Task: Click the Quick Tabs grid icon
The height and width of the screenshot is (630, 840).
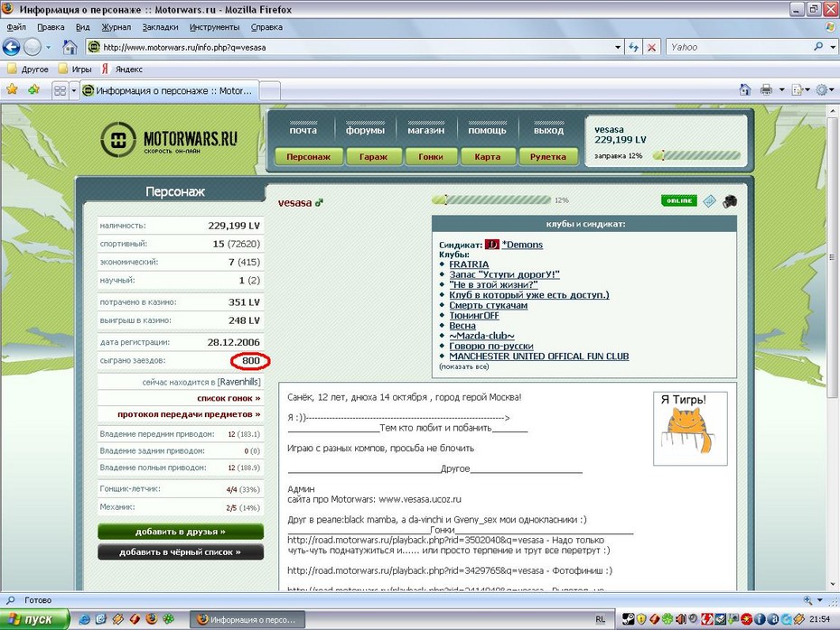Action: click(60, 90)
